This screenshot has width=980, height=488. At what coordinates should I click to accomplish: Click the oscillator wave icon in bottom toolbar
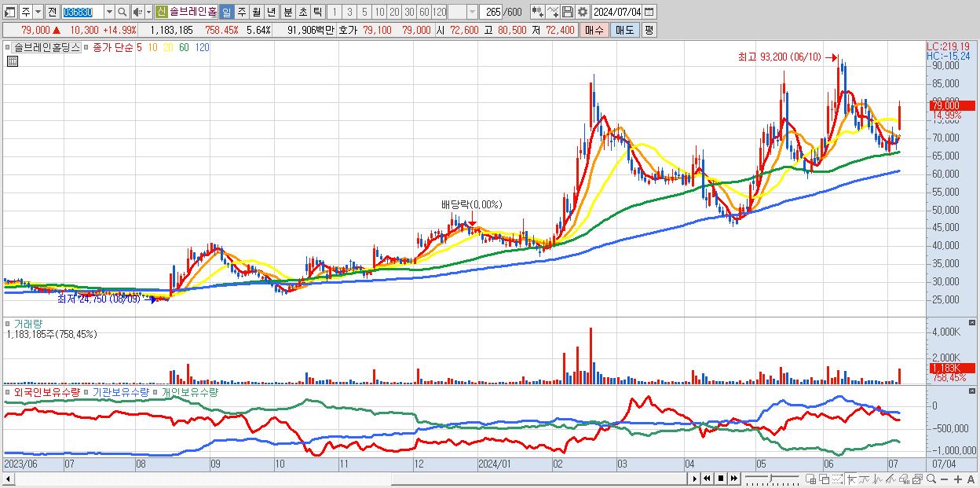878,479
